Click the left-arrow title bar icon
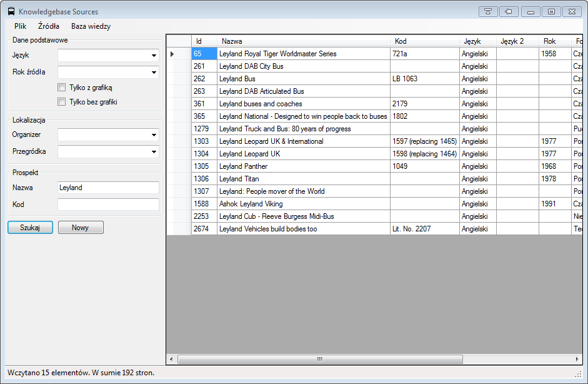Image resolution: width=588 pixels, height=384 pixels. (x=509, y=12)
